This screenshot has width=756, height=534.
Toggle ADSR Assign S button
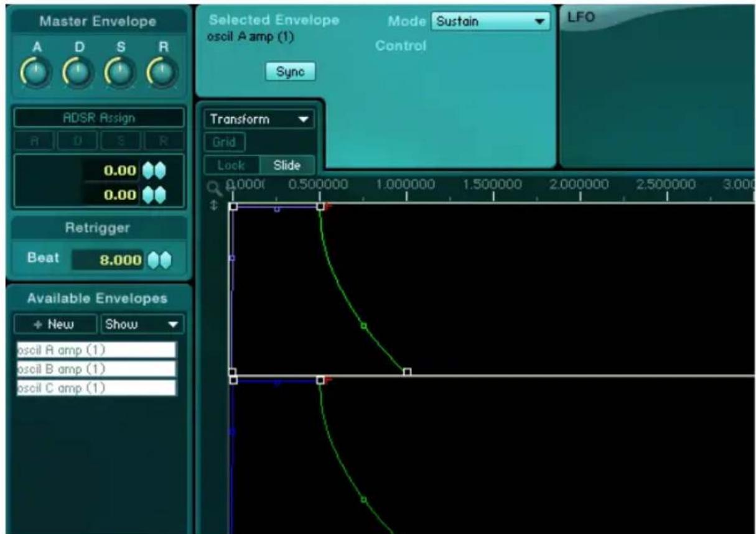click(x=121, y=140)
